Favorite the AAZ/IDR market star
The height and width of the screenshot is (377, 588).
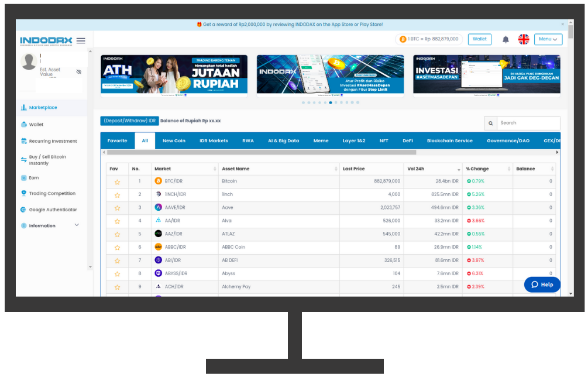point(118,234)
